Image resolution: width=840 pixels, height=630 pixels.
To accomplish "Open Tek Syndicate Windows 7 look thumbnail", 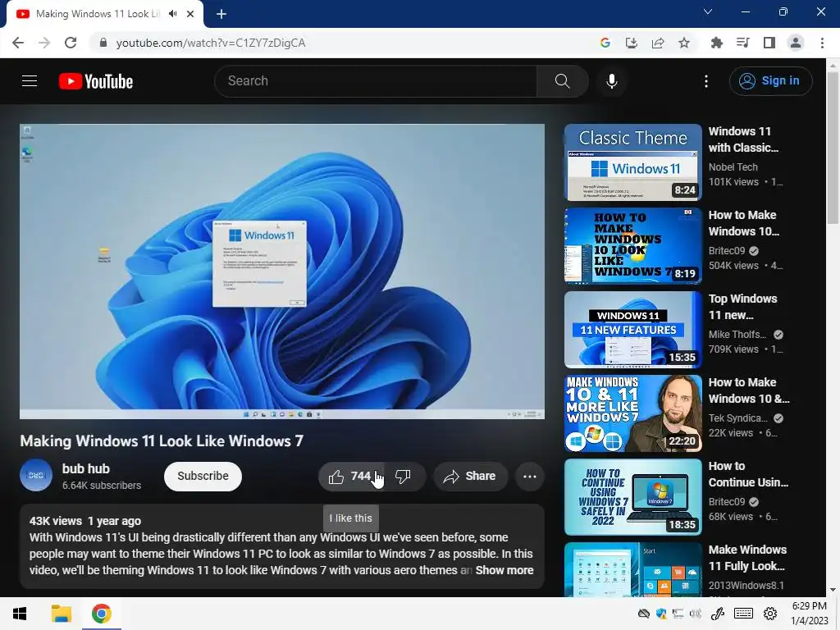I will point(632,413).
